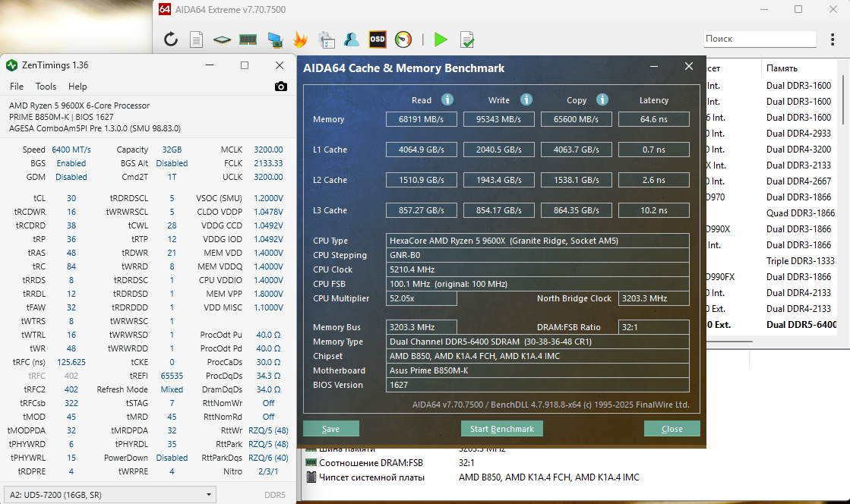Image resolution: width=850 pixels, height=504 pixels.
Task: Minimize the Cache & Memory Benchmark dialog
Action: [x=654, y=67]
